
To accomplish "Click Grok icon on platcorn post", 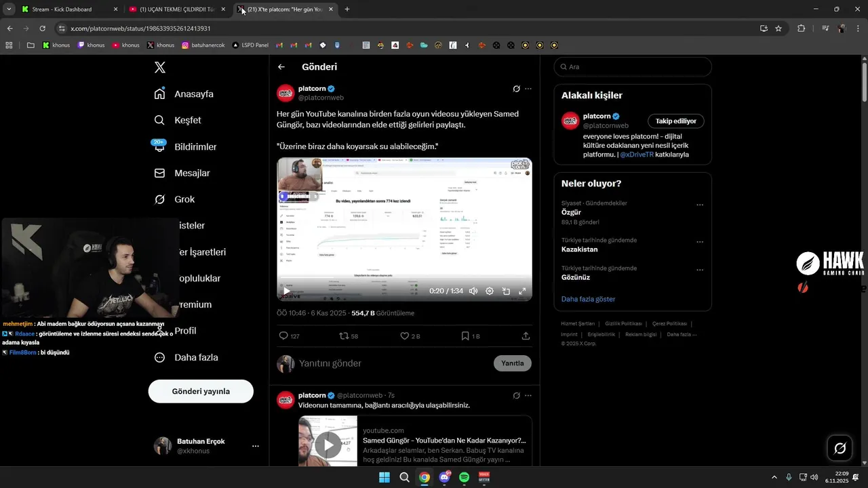I will (516, 89).
